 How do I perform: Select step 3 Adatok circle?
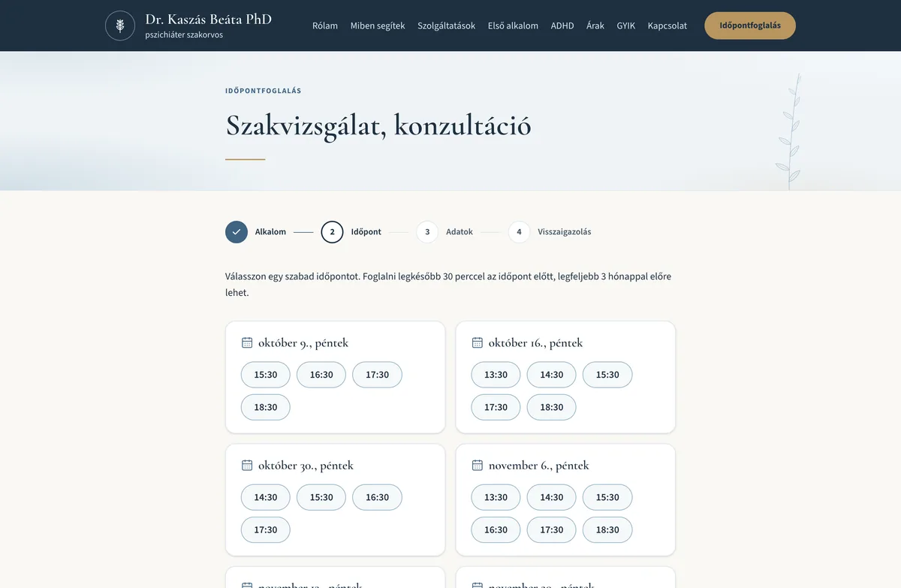(427, 232)
